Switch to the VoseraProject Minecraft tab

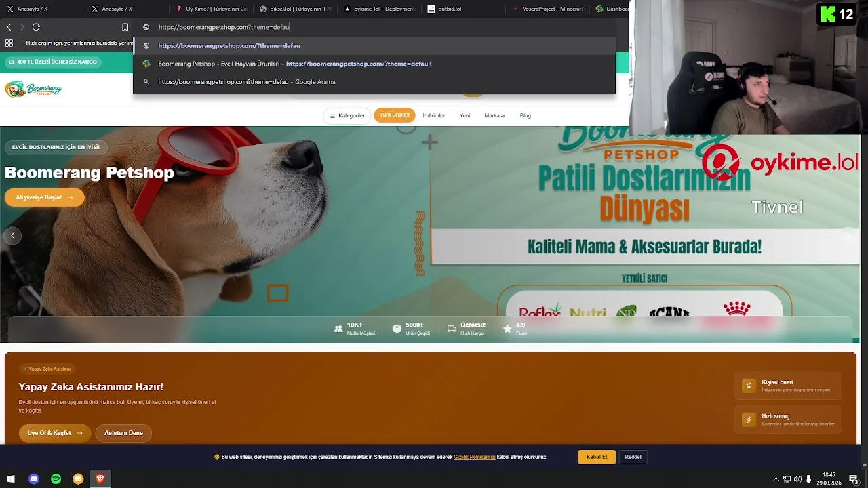[x=548, y=9]
